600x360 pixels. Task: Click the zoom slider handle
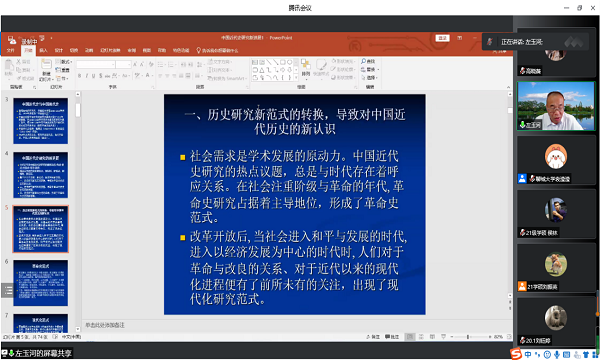[x=468, y=337]
